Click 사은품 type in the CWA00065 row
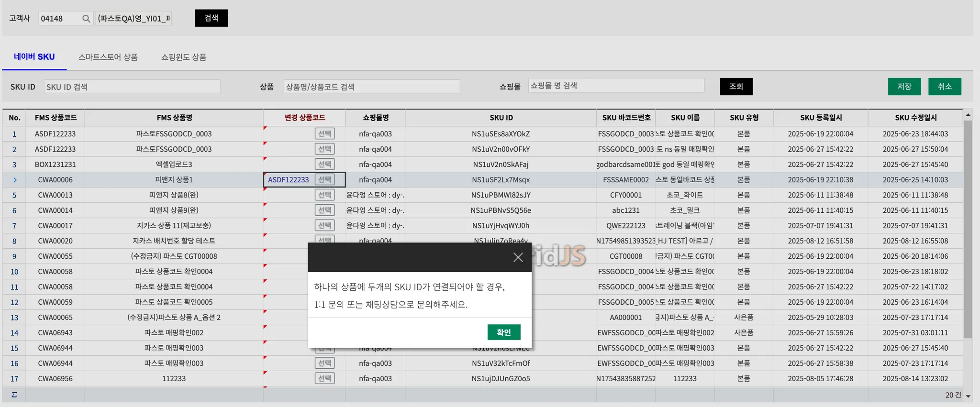Screen dimensions: 980x407 point(744,318)
